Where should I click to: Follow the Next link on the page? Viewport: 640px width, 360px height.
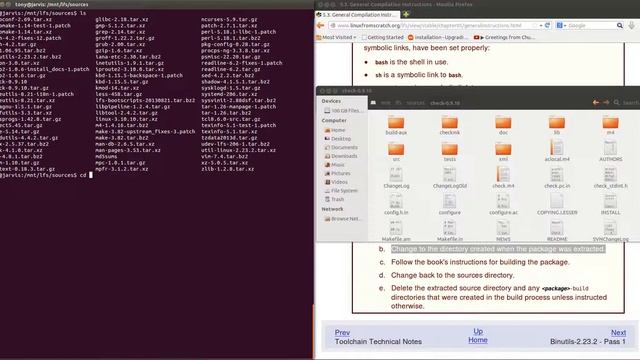618,333
